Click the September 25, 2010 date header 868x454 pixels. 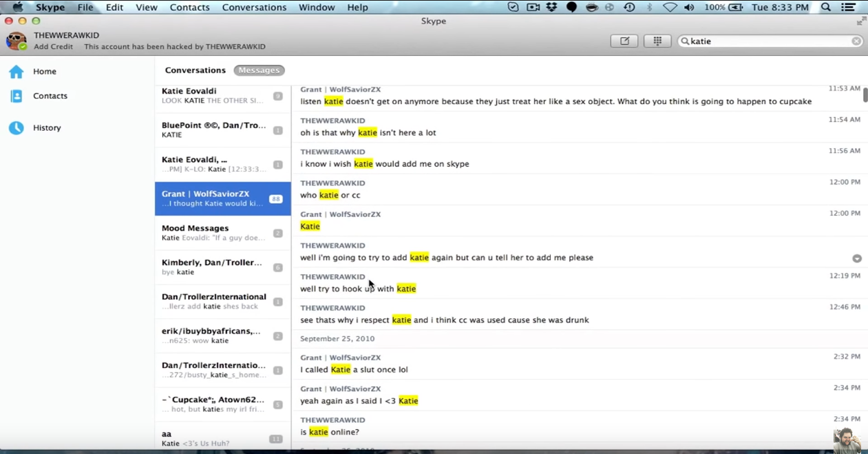point(337,339)
